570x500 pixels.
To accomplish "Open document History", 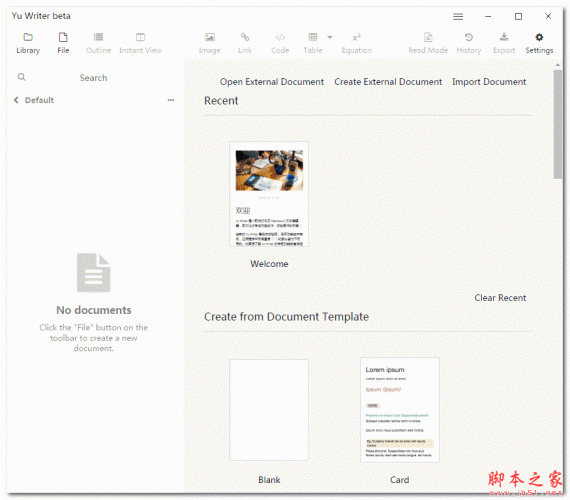I will click(x=469, y=43).
